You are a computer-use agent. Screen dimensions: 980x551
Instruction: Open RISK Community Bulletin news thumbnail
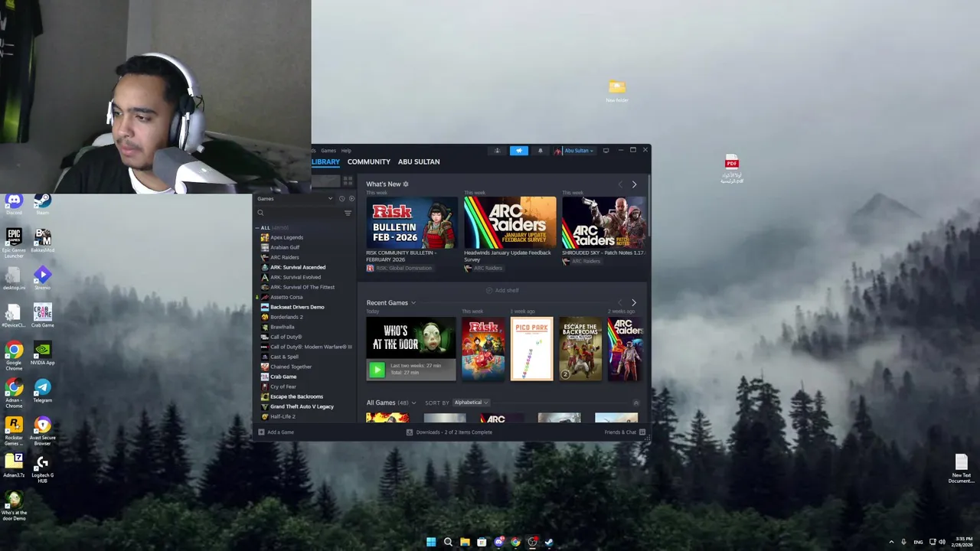(412, 222)
